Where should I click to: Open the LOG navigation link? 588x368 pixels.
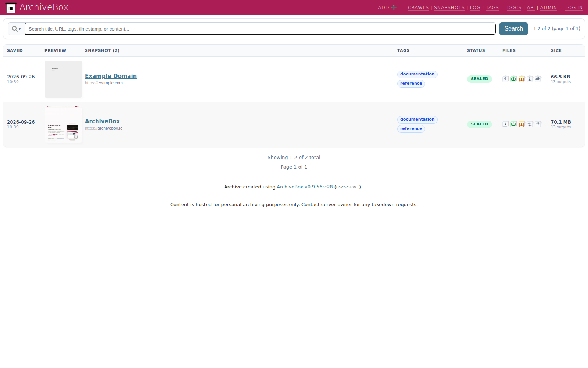pos(475,8)
